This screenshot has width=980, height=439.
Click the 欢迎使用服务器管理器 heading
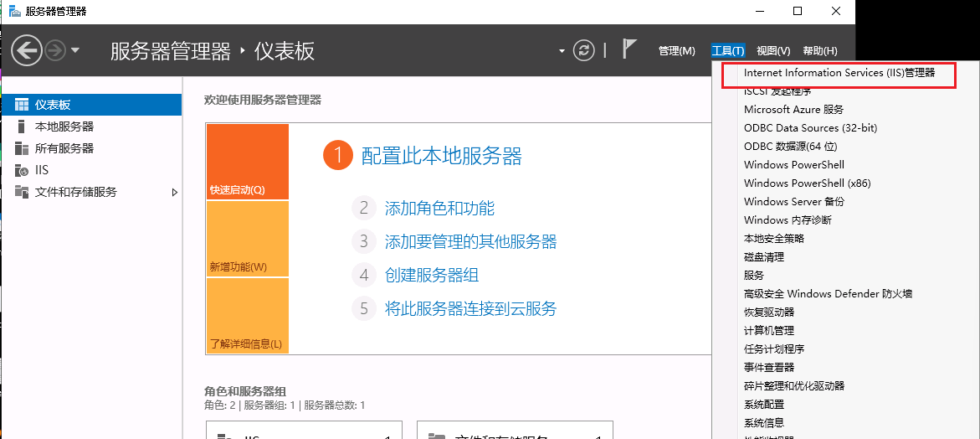coord(263,100)
